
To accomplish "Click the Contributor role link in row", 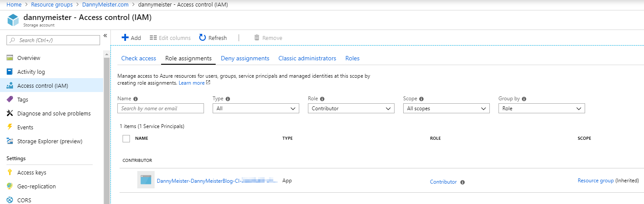I will pos(443,182).
